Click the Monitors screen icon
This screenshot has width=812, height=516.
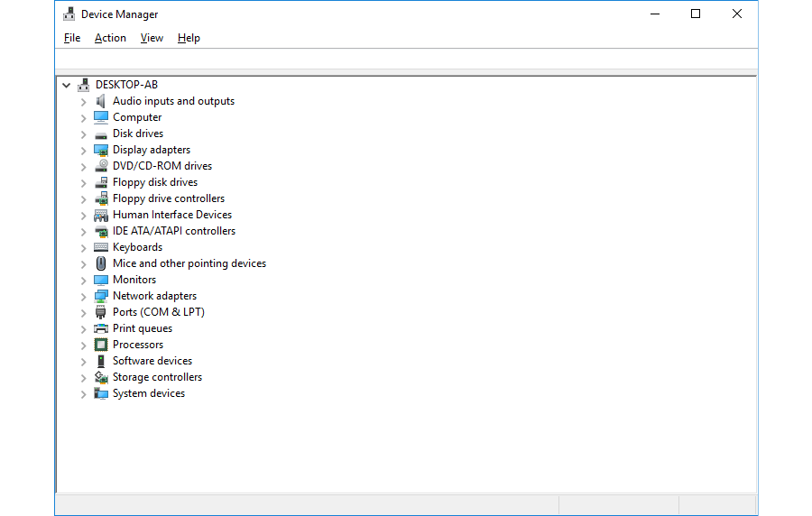click(x=101, y=280)
